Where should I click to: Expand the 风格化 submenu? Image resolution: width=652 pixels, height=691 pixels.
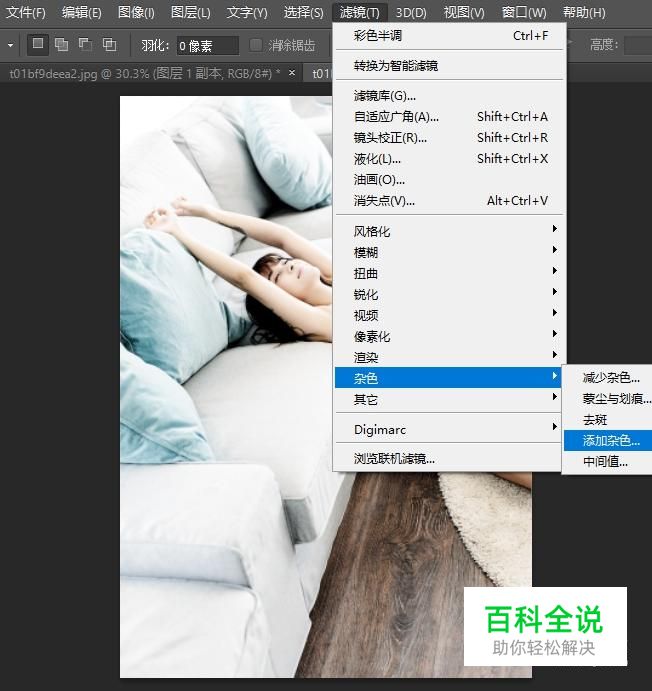click(x=450, y=231)
